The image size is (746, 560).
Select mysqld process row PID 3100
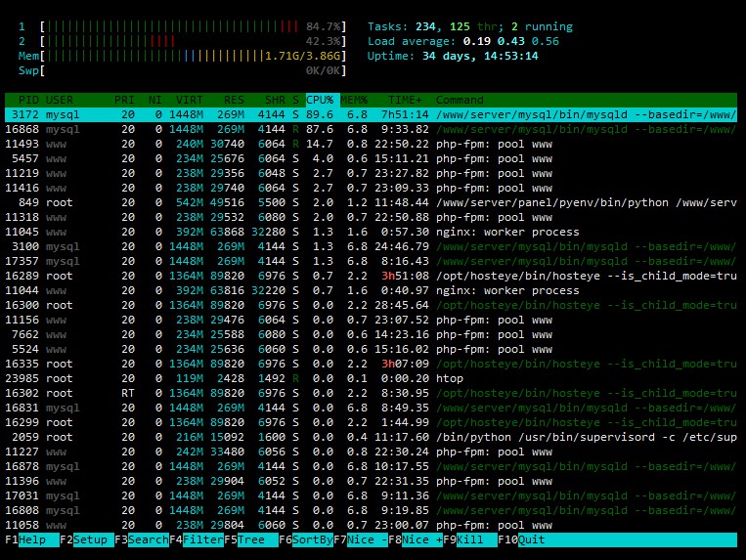pyautogui.click(x=371, y=246)
